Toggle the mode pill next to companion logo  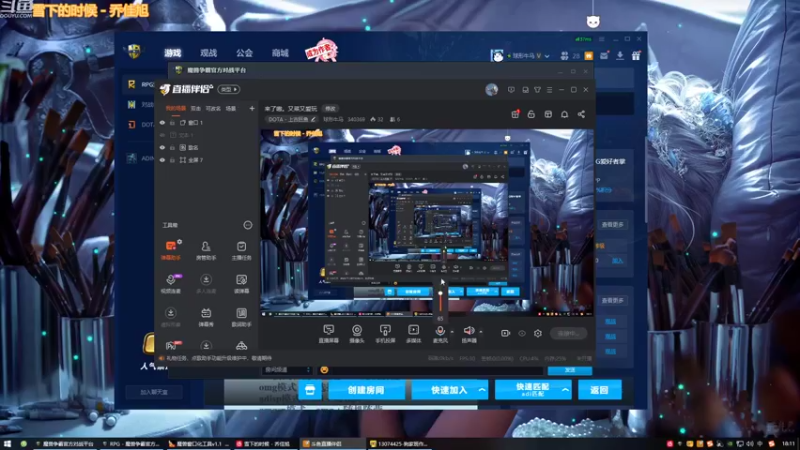pos(229,89)
